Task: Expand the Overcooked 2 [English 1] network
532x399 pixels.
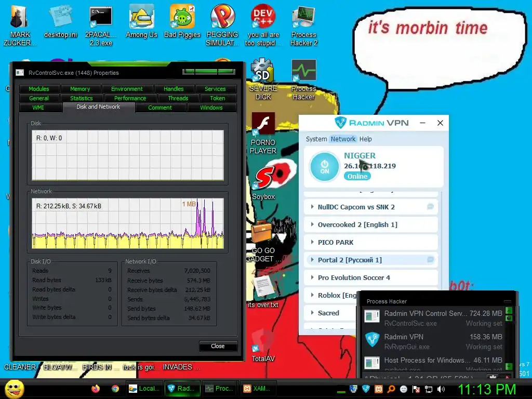Action: pyautogui.click(x=312, y=224)
